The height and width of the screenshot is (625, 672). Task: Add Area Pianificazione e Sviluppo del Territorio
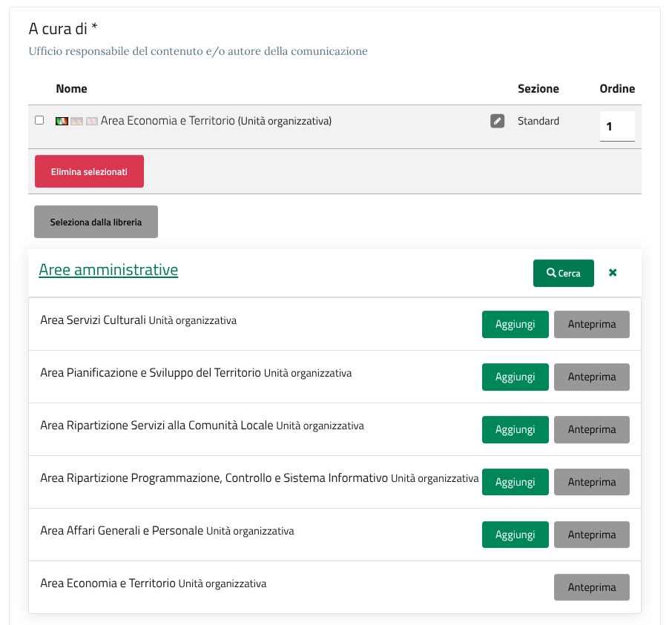(515, 377)
